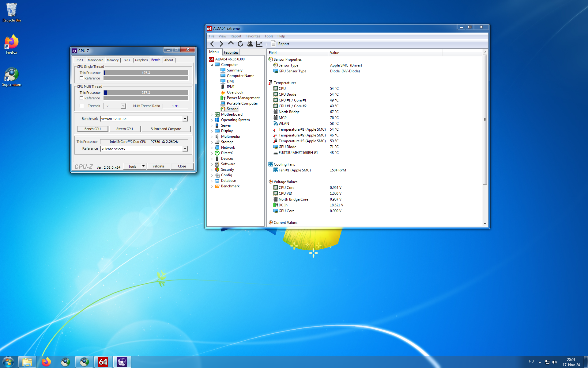The height and width of the screenshot is (368, 588).
Task: Select the Power Management tree item
Action: (243, 98)
